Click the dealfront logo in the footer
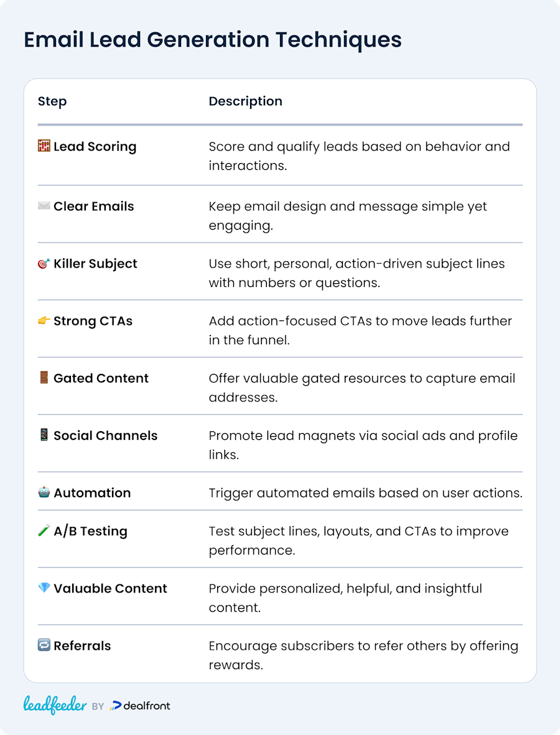The image size is (560, 735). pyautogui.click(x=139, y=706)
